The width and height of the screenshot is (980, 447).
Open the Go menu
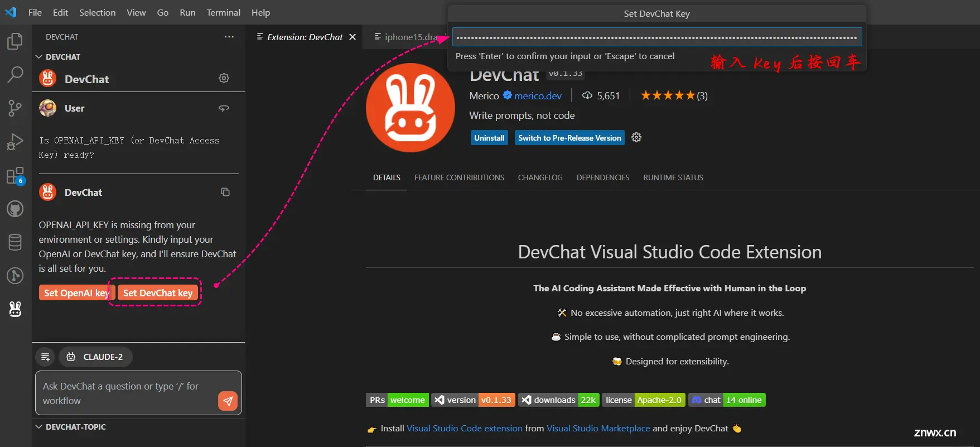click(163, 12)
